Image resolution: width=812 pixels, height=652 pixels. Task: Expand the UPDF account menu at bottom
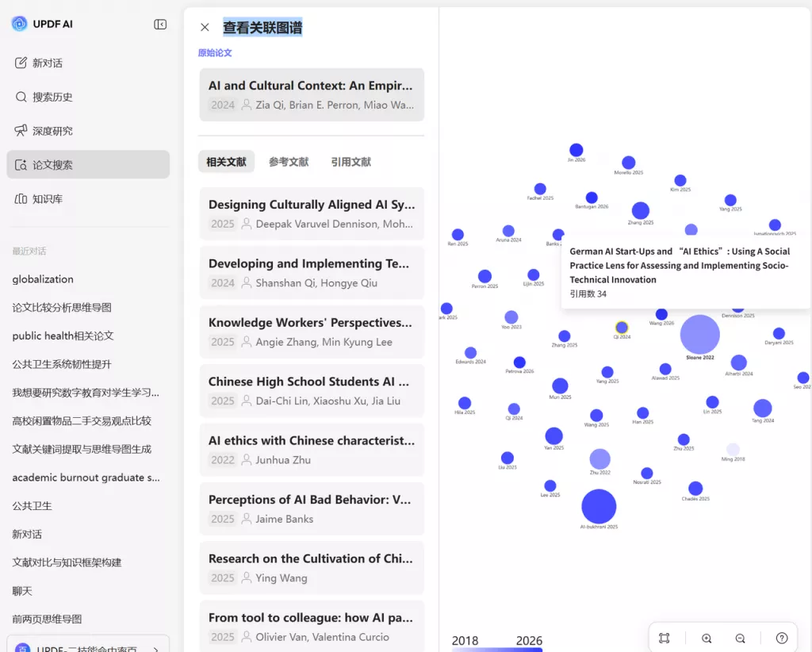click(88, 646)
